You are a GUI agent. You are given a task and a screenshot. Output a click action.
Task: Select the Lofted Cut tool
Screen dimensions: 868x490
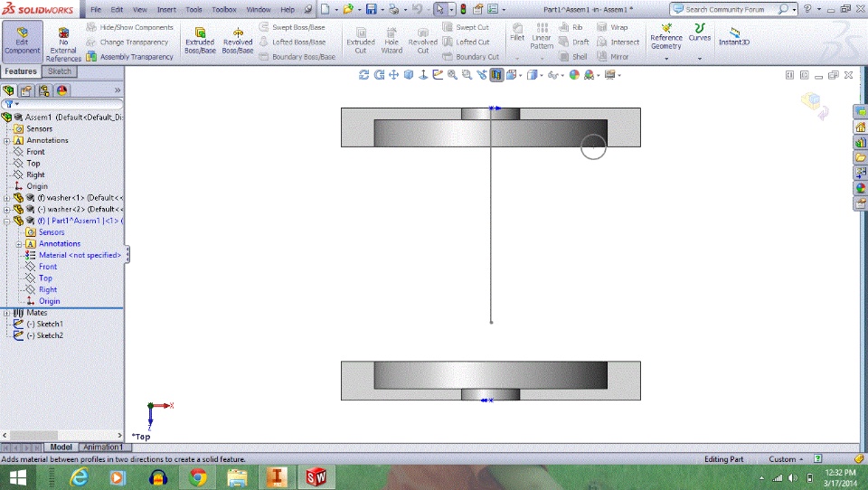[467, 42]
